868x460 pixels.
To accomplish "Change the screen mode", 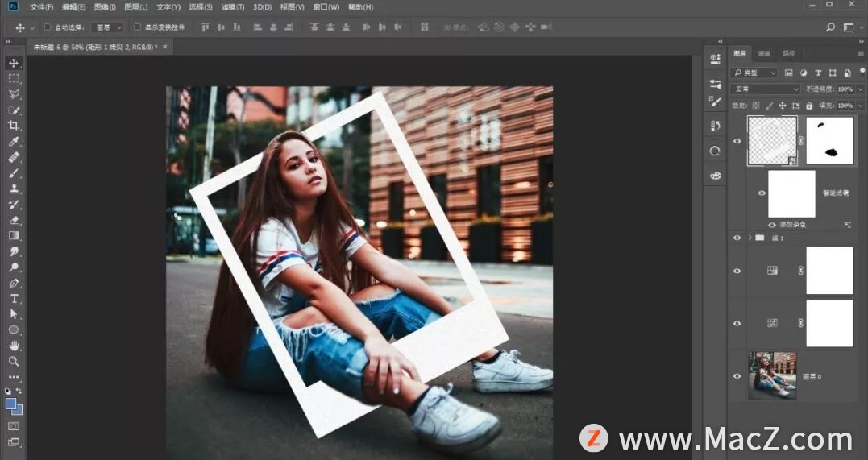I will 14,442.
